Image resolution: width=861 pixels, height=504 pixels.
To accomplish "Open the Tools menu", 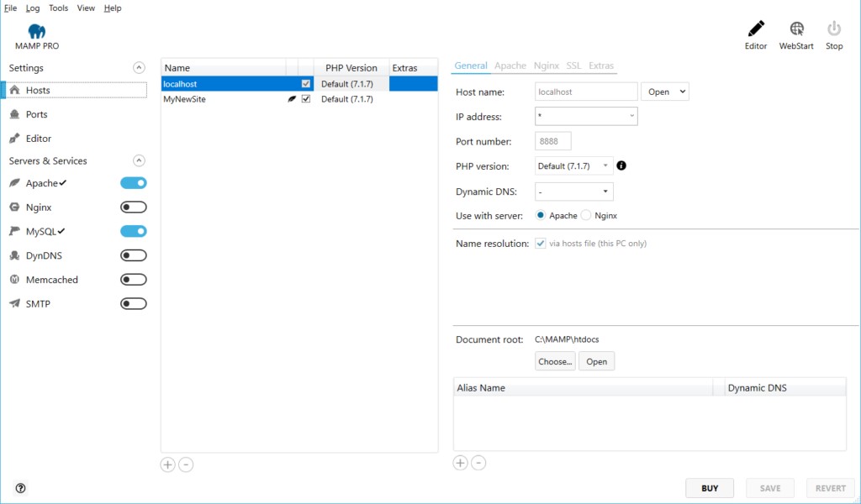I will coord(58,8).
